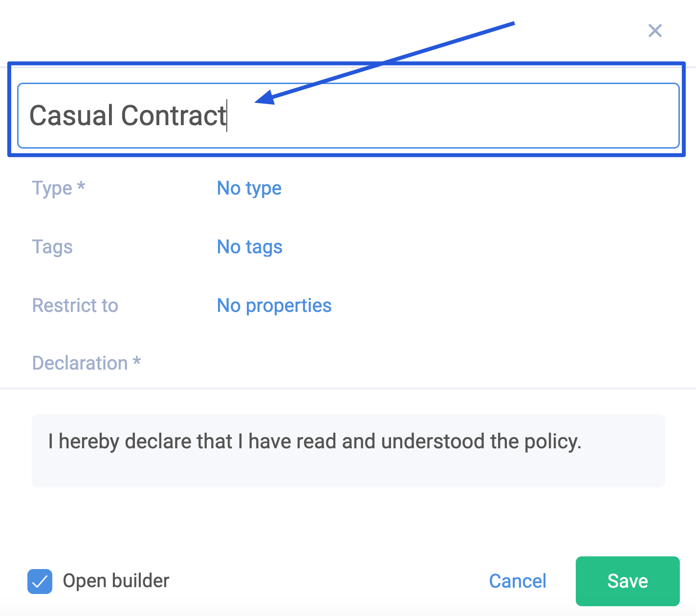Click the Tags field label
The image size is (696, 616).
(x=52, y=247)
